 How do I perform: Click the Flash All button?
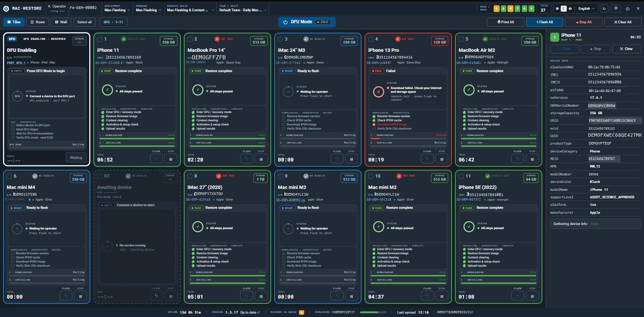click(x=545, y=22)
